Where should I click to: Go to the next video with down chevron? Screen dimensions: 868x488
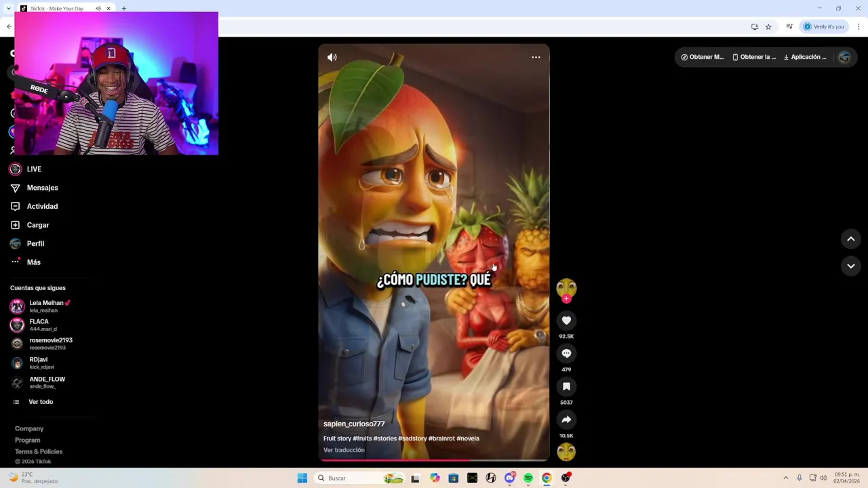851,266
